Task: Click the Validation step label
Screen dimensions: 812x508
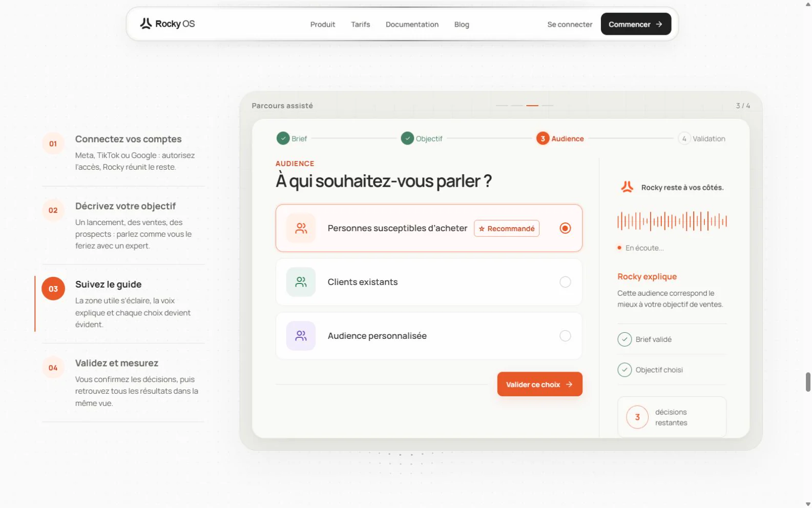Action: point(709,138)
